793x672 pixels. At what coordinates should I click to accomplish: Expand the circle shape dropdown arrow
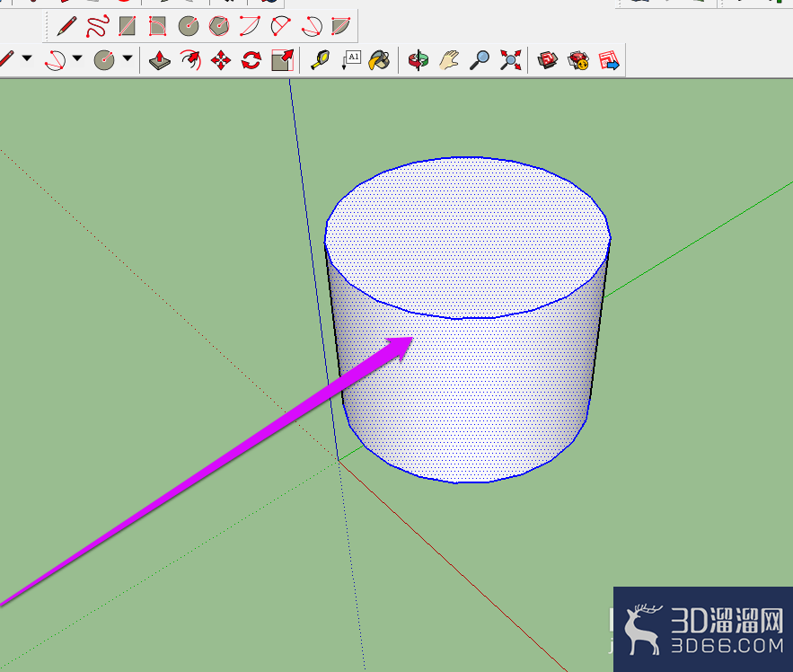[x=128, y=58]
